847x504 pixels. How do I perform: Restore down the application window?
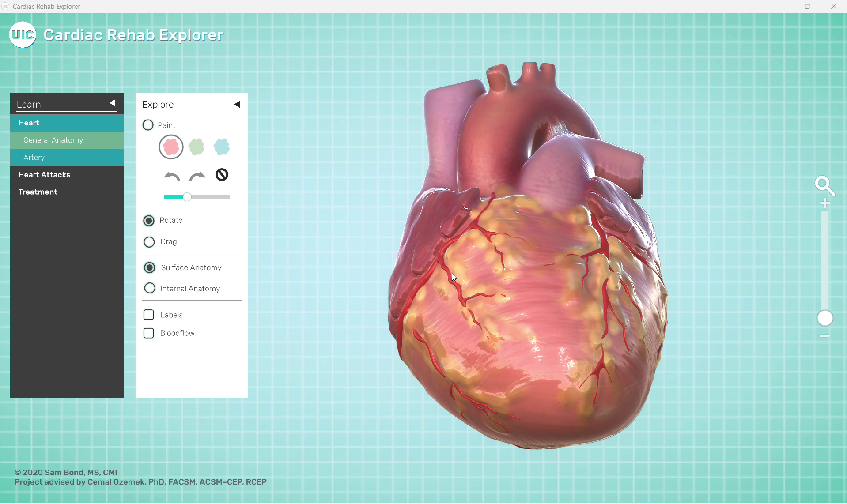[808, 6]
